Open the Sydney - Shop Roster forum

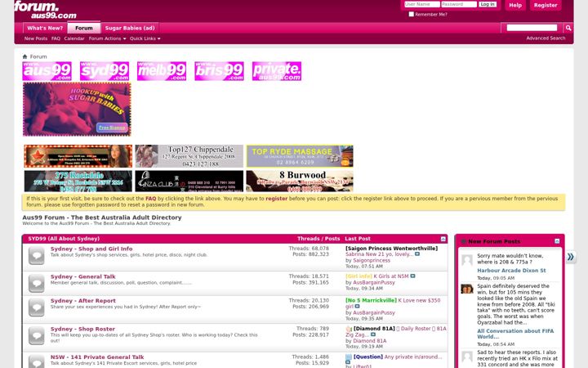pyautogui.click(x=82, y=329)
